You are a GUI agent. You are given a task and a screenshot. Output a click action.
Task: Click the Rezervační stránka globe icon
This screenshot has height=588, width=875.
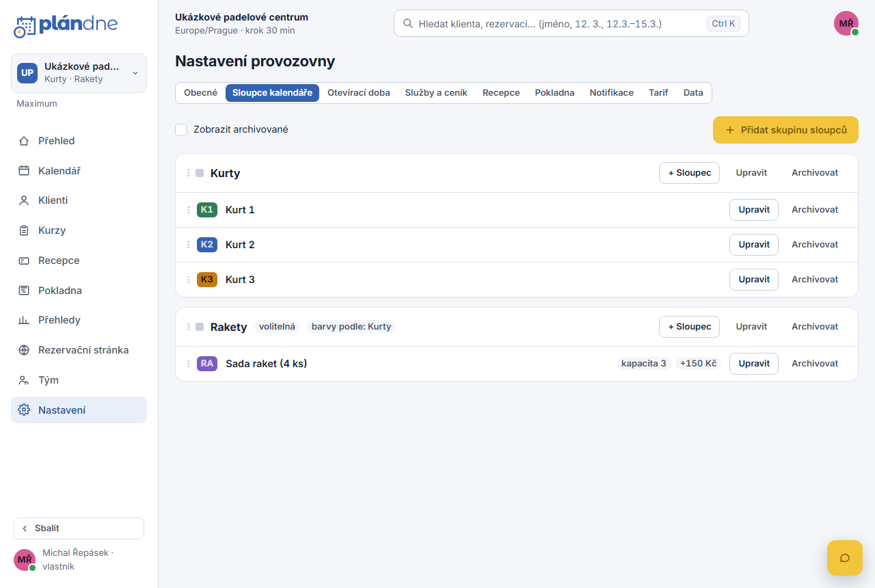(24, 350)
